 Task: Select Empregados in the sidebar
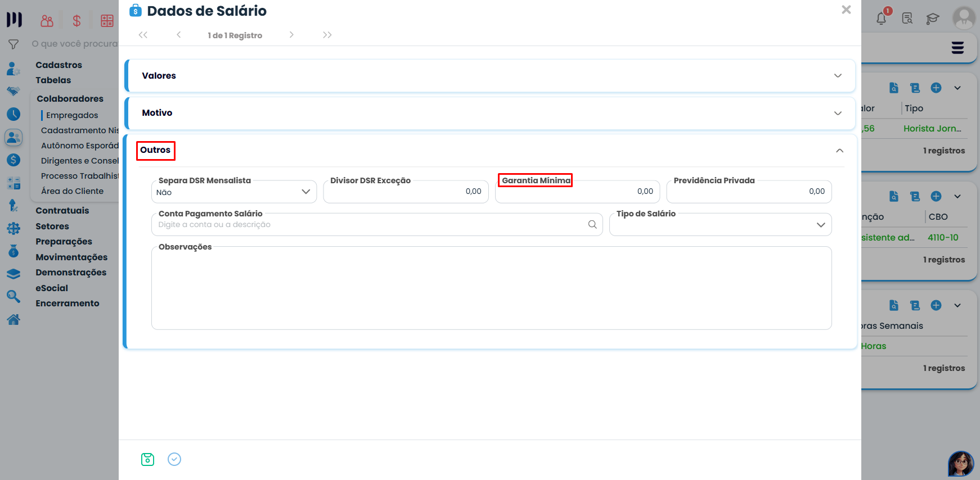click(x=72, y=115)
